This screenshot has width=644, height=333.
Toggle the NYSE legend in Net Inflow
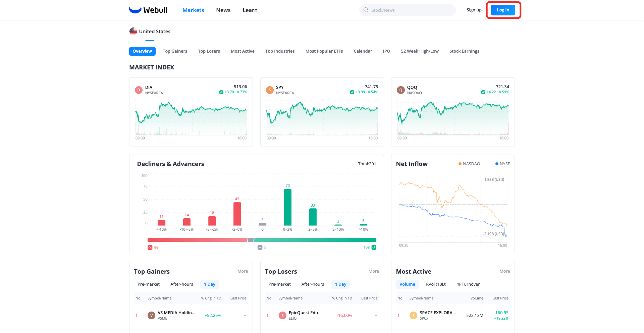[x=502, y=164]
